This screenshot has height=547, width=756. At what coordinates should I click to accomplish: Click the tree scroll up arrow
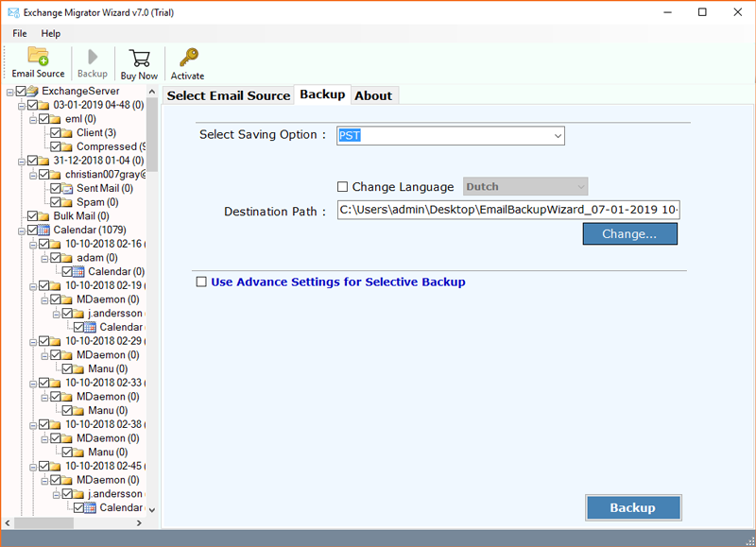click(x=152, y=92)
